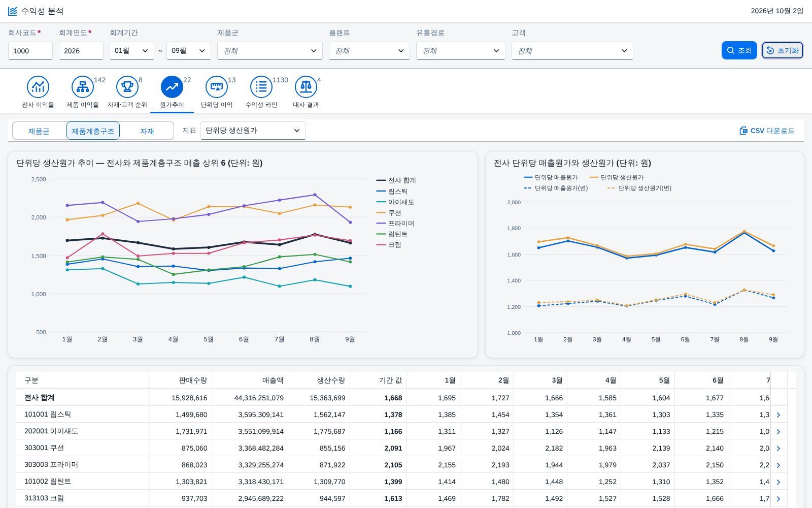This screenshot has height=508, width=812.
Task: Click the CSV download icon
Action: click(743, 131)
